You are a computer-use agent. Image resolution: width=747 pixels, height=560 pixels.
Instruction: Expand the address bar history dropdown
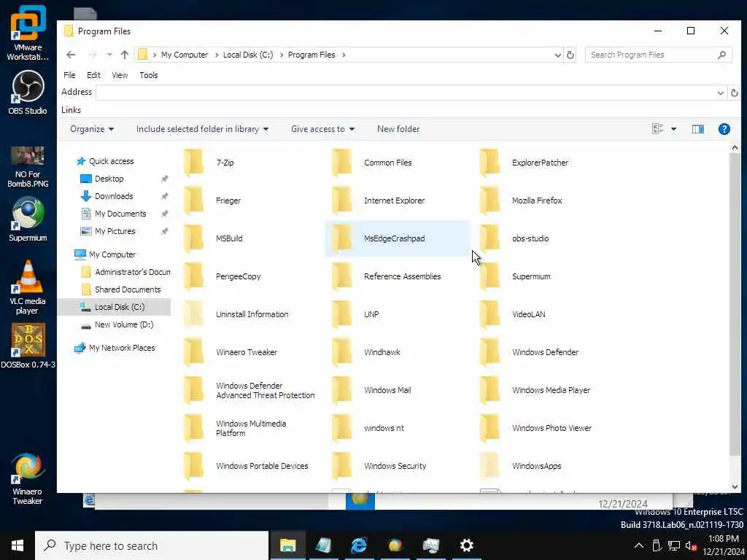click(557, 55)
